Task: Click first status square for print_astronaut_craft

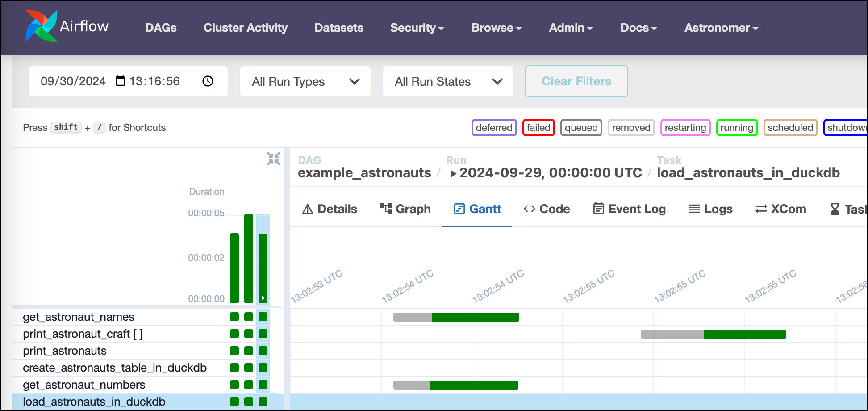Action: 234,334
